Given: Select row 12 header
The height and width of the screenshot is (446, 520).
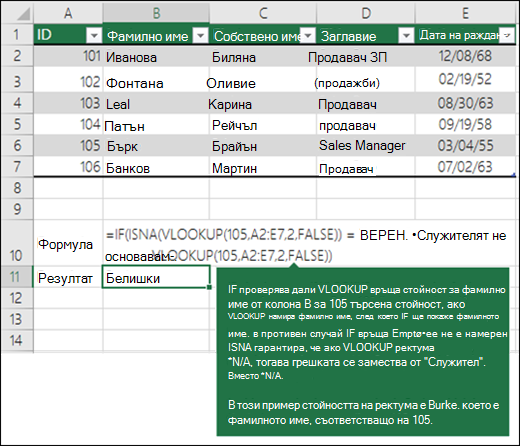Looking at the screenshot, I should 17,298.
